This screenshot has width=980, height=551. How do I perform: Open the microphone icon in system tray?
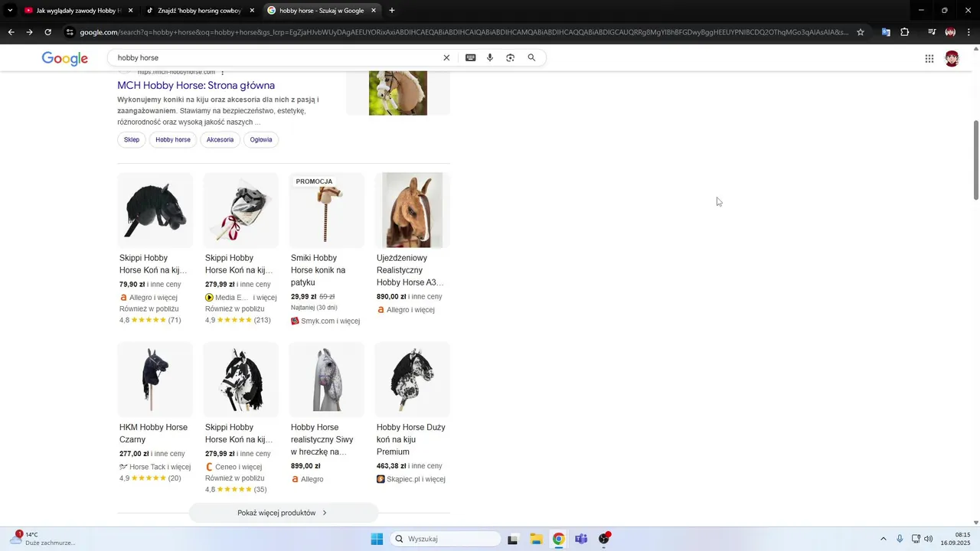click(x=900, y=539)
